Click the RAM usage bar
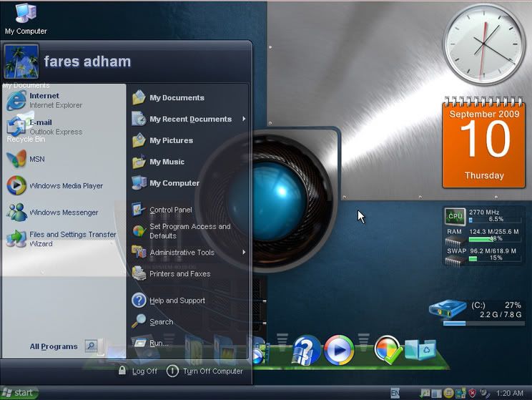This screenshot has height=400, width=532. [x=495, y=239]
